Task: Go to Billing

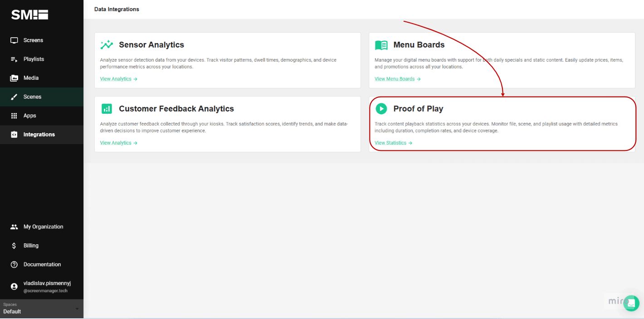Action: point(42,246)
